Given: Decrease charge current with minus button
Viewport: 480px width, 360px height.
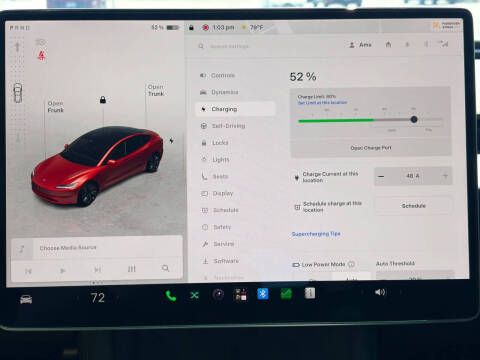Looking at the screenshot, I should 381,176.
